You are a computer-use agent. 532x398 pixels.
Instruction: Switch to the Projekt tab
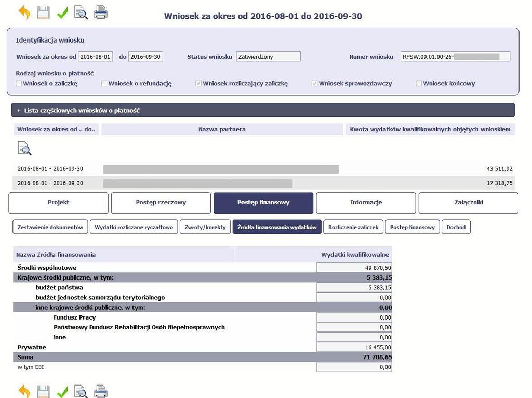(x=58, y=203)
